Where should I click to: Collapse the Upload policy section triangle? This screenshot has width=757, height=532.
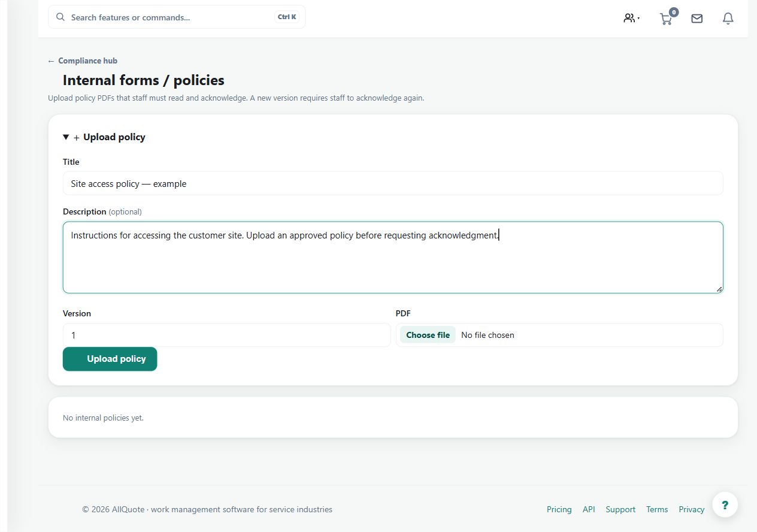(x=66, y=137)
